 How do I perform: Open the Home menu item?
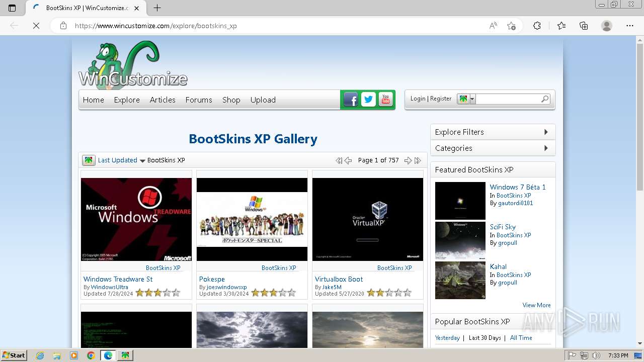(x=94, y=100)
